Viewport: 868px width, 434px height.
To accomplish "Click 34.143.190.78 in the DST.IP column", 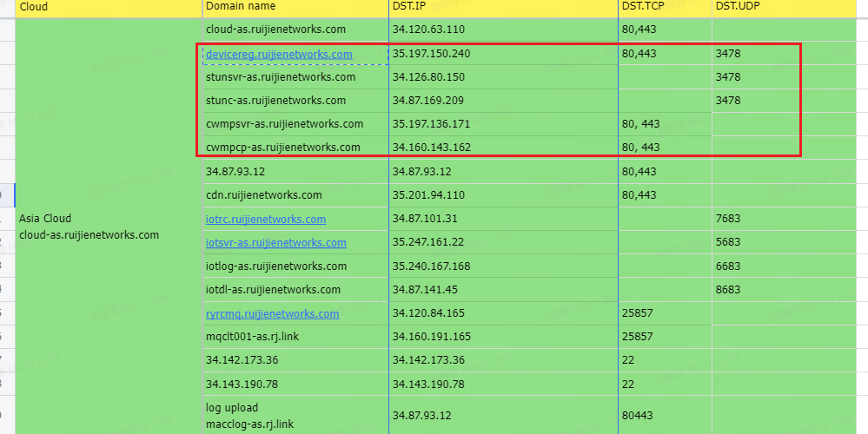I will pyautogui.click(x=503, y=385).
